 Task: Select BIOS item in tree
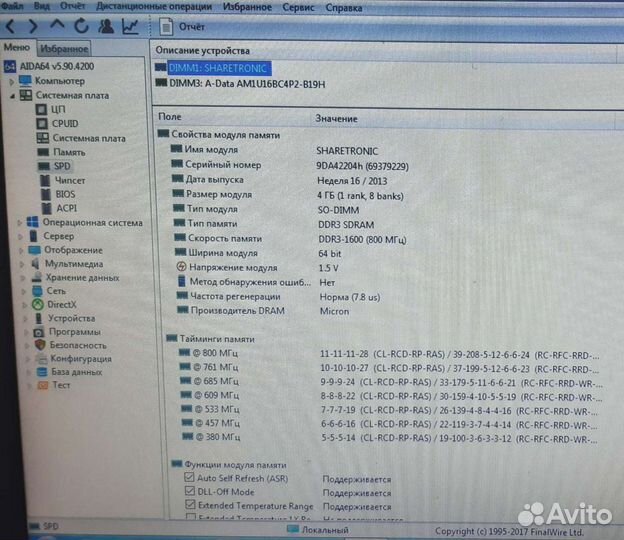pos(65,194)
